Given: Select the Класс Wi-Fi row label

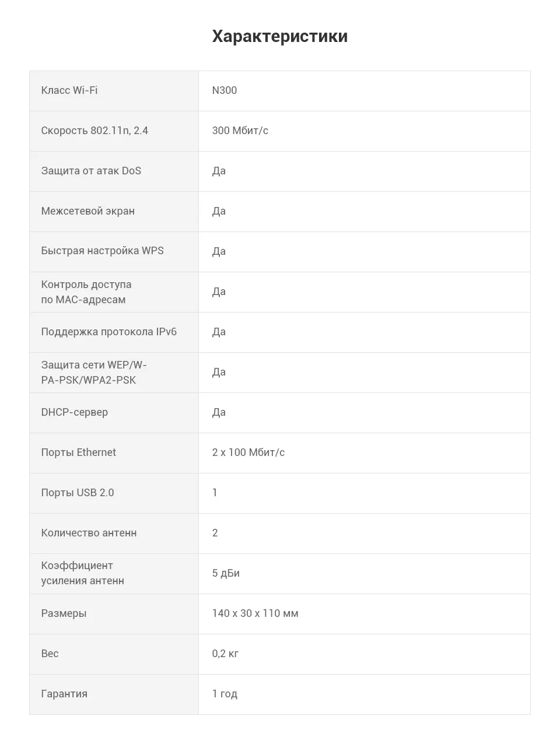Looking at the screenshot, I should coord(69,90).
